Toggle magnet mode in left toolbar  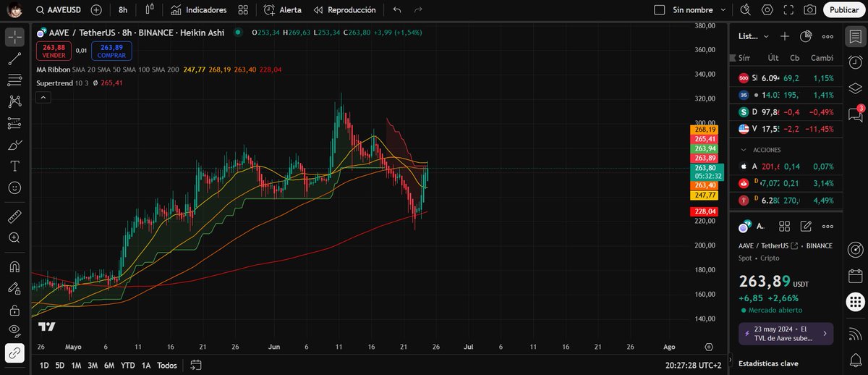point(14,266)
